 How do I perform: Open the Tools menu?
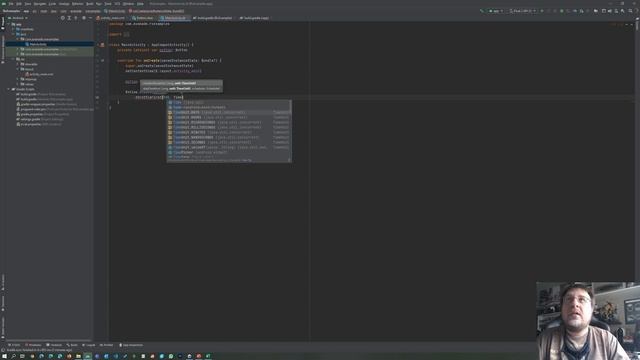108,4
